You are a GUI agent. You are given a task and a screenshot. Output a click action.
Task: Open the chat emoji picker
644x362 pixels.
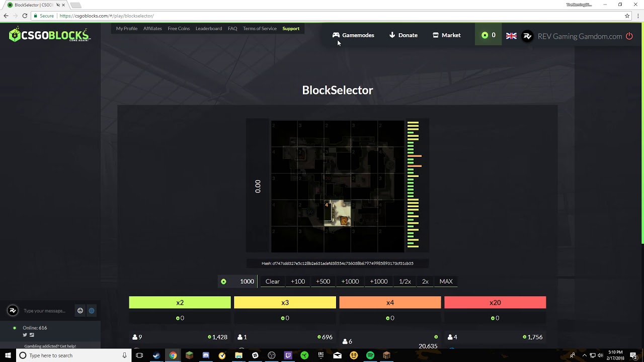tap(80, 311)
